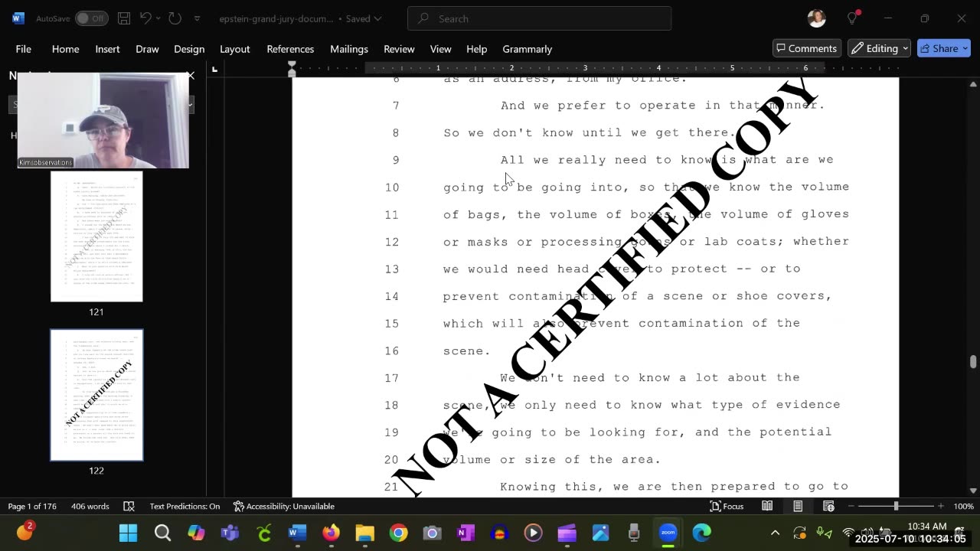This screenshot has width=980, height=551.
Task: Click Page 1 of 176 indicator
Action: tap(32, 506)
